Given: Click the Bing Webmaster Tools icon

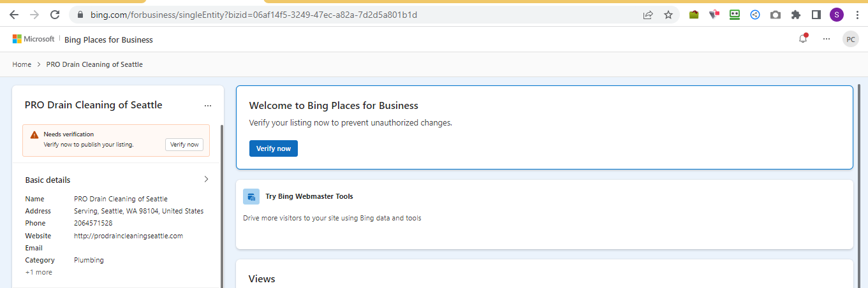Looking at the screenshot, I should click(x=251, y=196).
